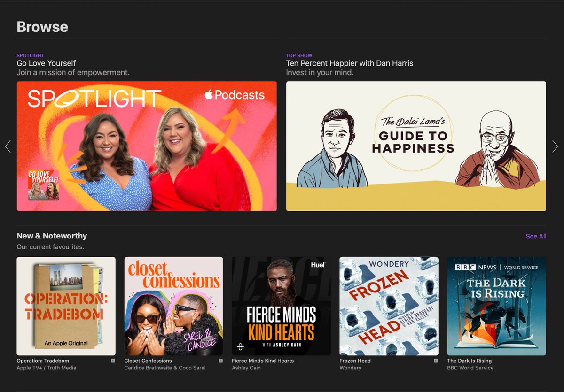Open the Dalai Lama's Guide to Happiness banner
This screenshot has height=392, width=564.
pos(416,146)
